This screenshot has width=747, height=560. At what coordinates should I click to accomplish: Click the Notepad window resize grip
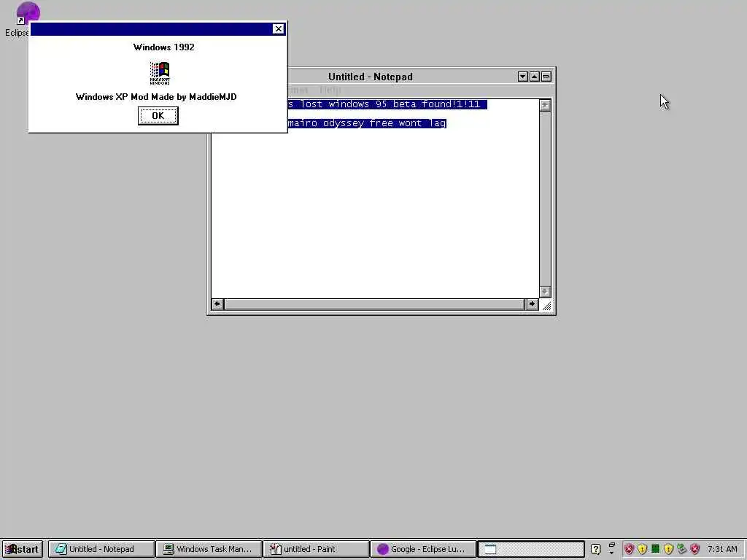546,306
